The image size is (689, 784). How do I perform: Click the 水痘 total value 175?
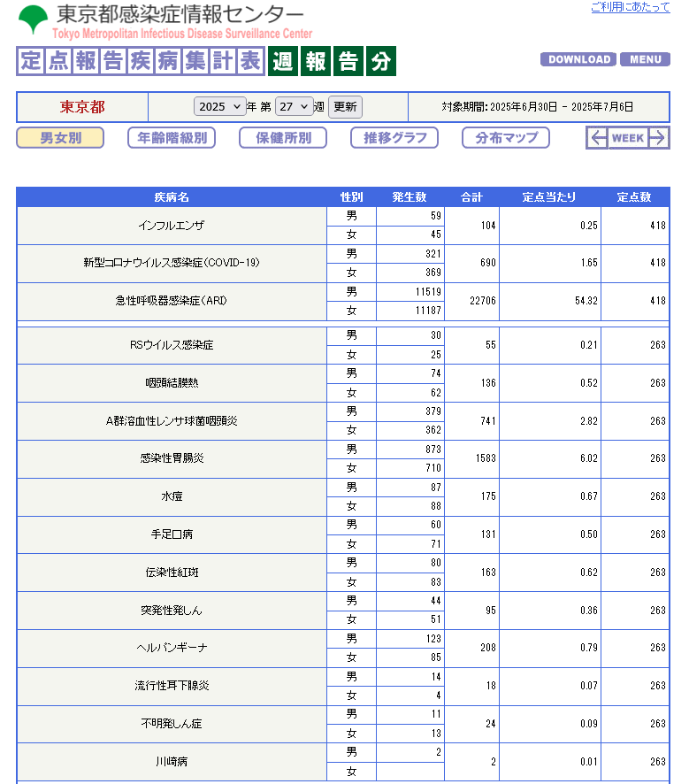(x=487, y=496)
